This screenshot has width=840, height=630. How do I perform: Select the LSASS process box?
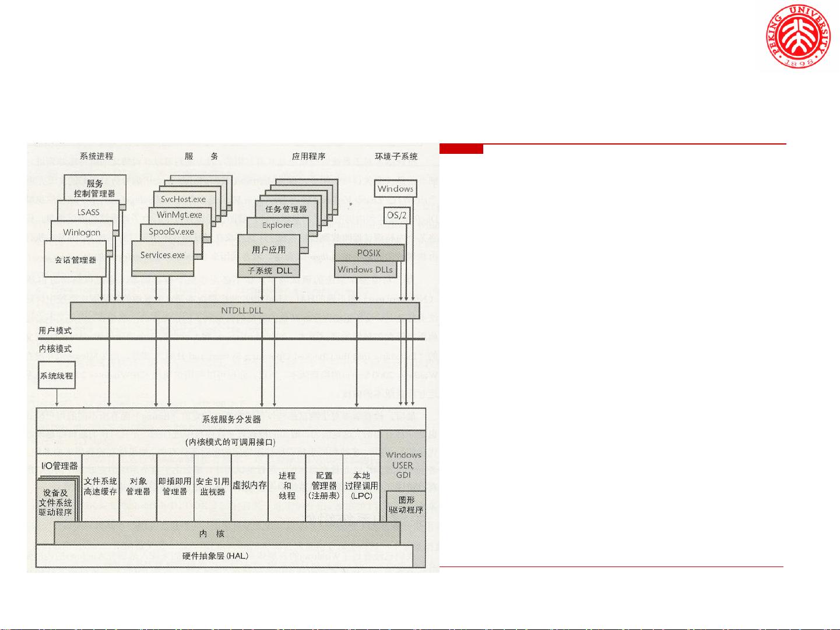click(x=89, y=212)
